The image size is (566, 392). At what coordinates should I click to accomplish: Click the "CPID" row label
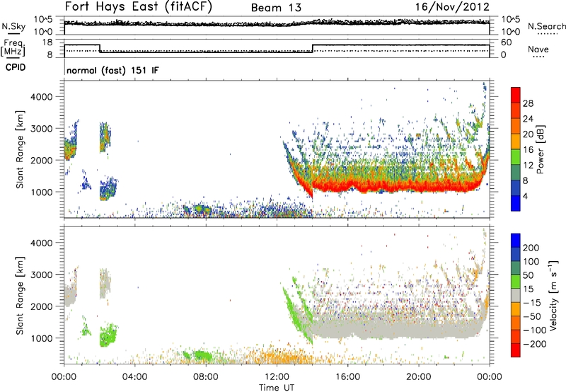pos(16,67)
